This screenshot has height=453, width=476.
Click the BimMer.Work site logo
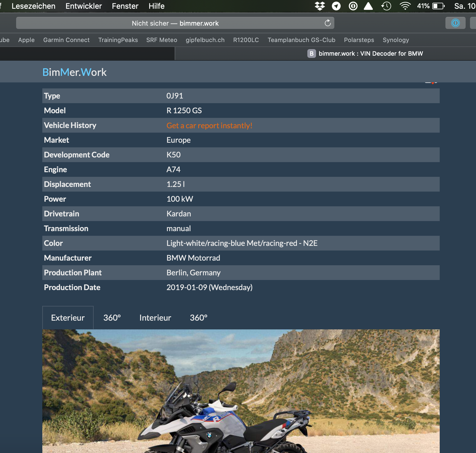point(75,72)
